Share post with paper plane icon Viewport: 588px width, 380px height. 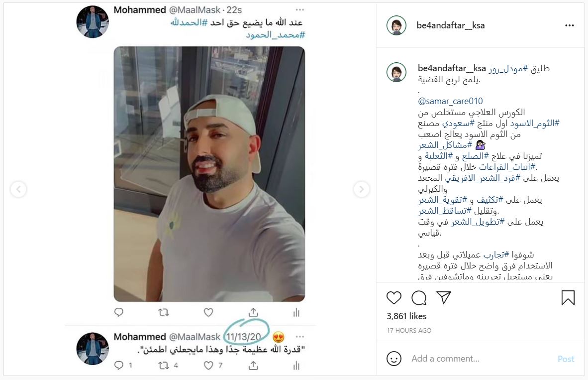coord(444,297)
